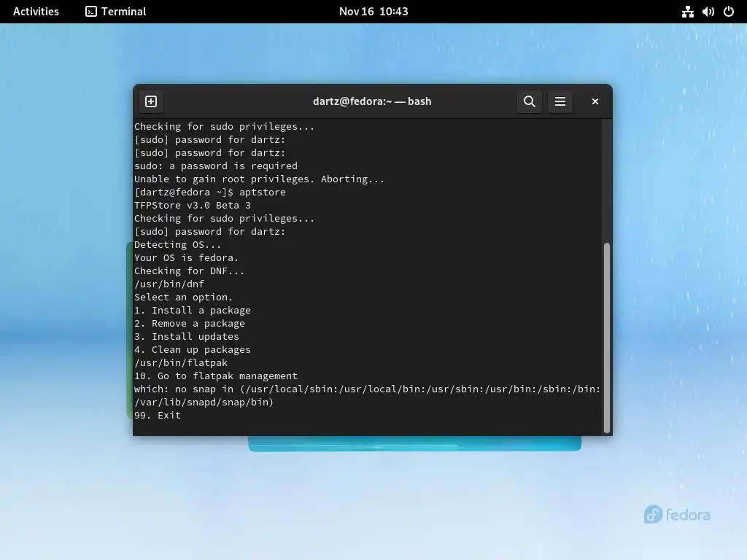Click the '/var/lib/snapd/snap/bin)' line
Viewport: 747px width, 560px height.
coord(204,402)
